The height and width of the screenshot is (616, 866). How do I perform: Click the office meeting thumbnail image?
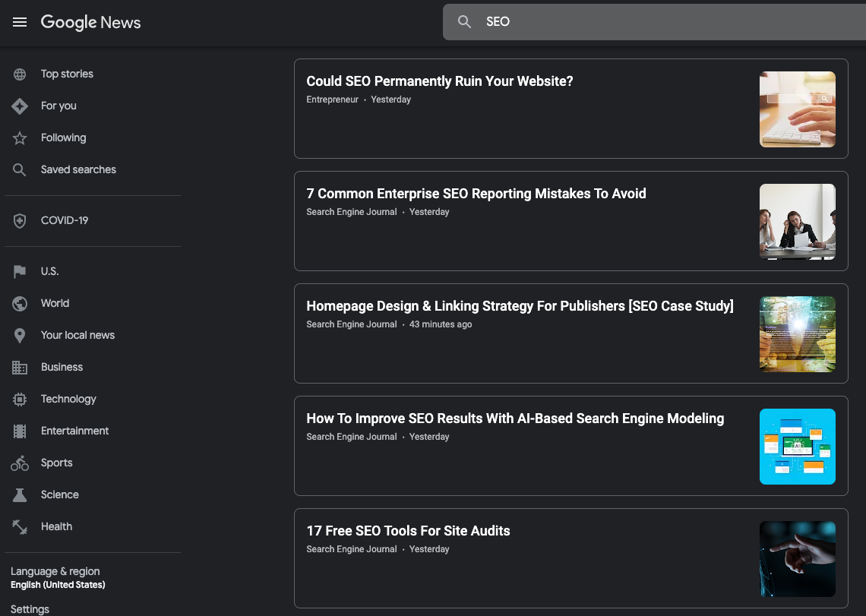798,222
